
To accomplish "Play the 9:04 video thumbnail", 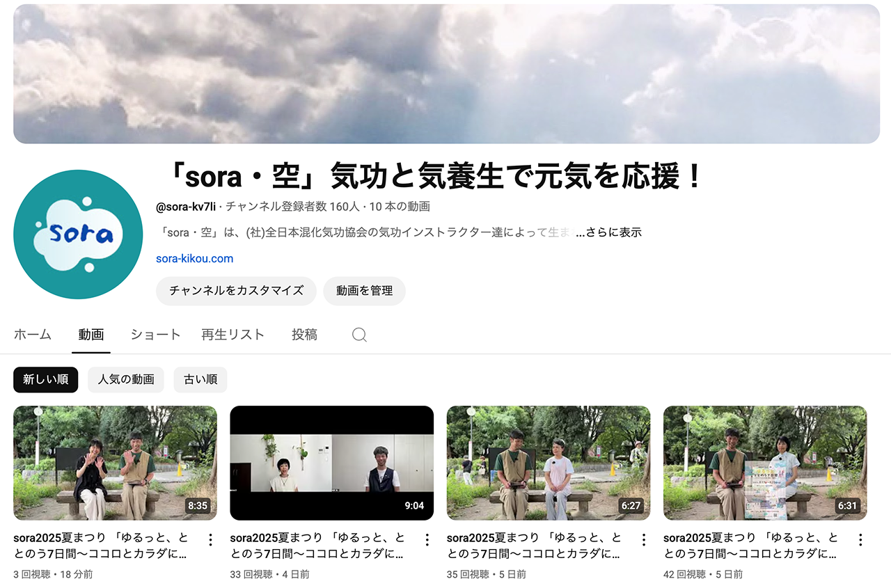I will point(332,463).
